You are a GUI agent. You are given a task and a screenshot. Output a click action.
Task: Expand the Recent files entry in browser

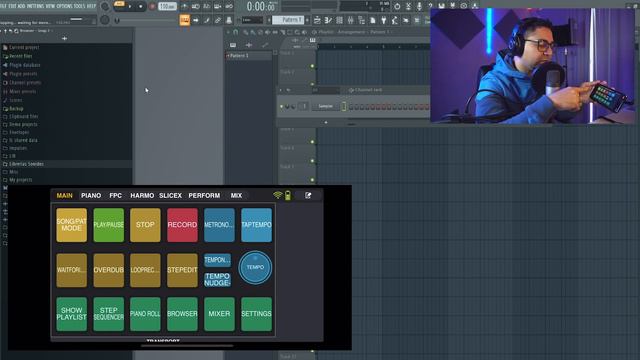tap(20, 56)
